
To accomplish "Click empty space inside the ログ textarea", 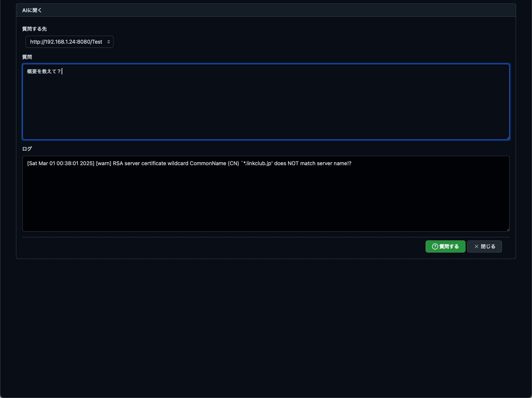I will tap(266, 201).
